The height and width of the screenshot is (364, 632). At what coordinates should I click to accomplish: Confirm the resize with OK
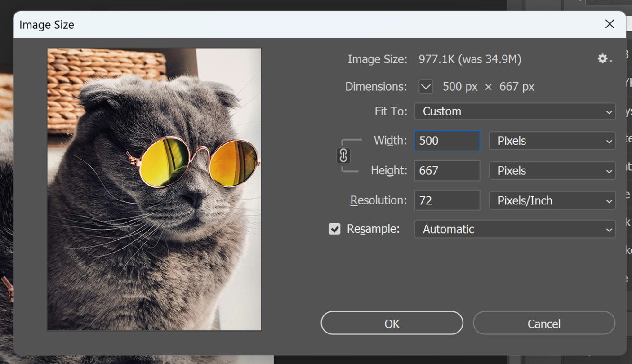coord(392,323)
